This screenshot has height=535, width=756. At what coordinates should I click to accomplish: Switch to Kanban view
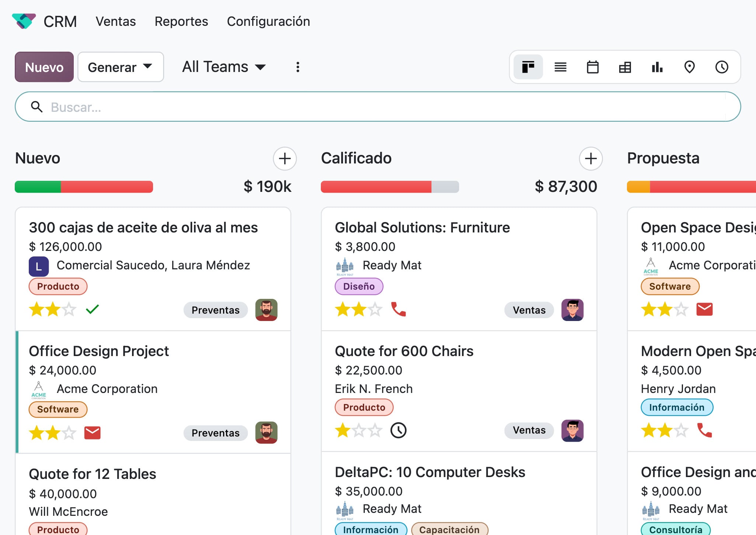(x=528, y=67)
